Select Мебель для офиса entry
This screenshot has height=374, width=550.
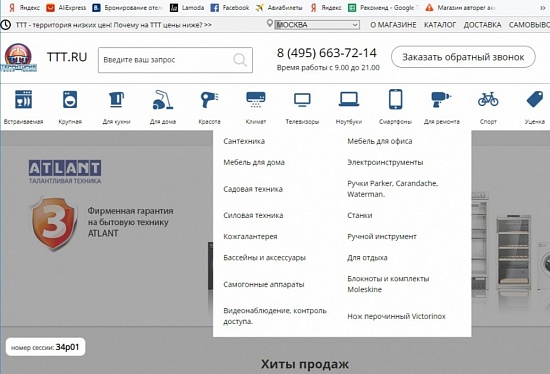(x=380, y=141)
